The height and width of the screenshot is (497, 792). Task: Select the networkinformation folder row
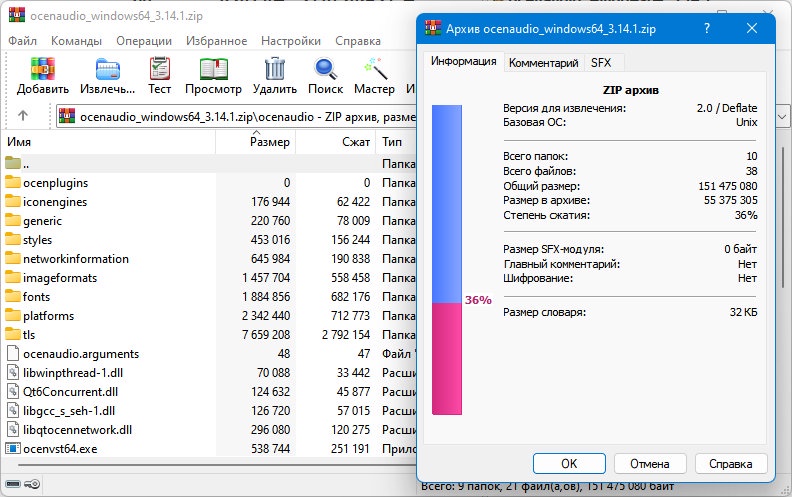tap(210, 259)
